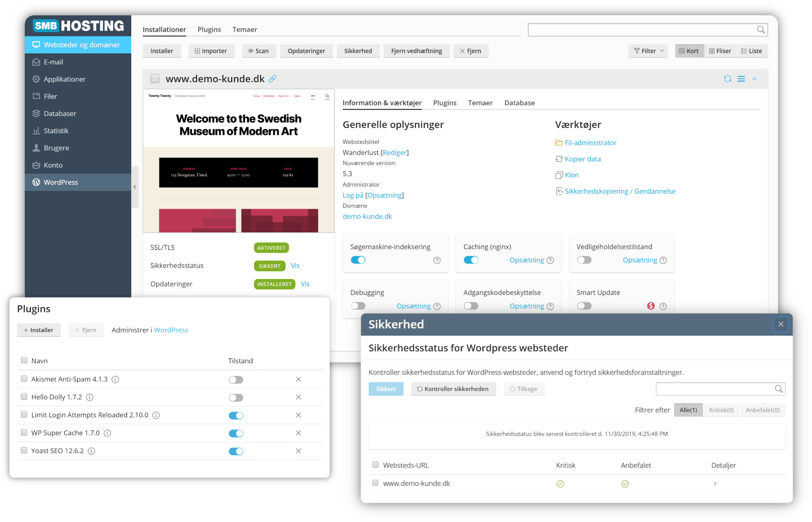Click the info icon beside Hello Dolly 1.7.2
812x522 pixels.
(x=89, y=397)
